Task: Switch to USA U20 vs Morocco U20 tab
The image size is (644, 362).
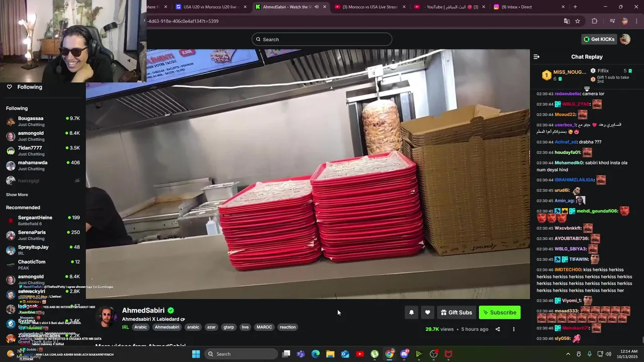Action: 210,7
